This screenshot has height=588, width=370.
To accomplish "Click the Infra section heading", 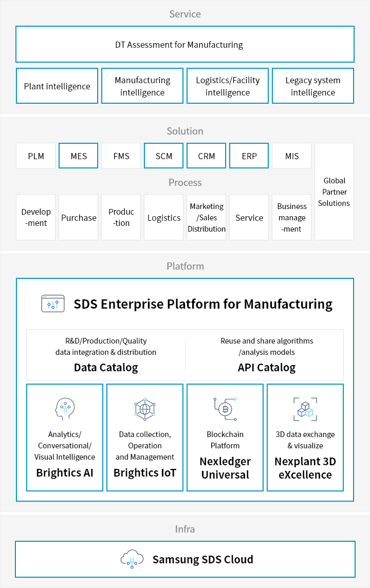I will 185,529.
